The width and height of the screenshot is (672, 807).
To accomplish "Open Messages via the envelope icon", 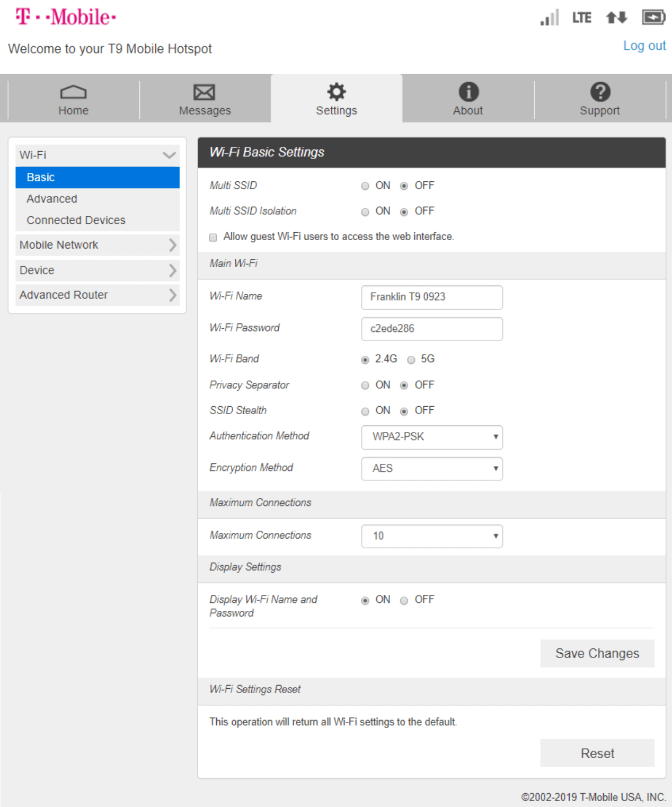I will (x=204, y=92).
